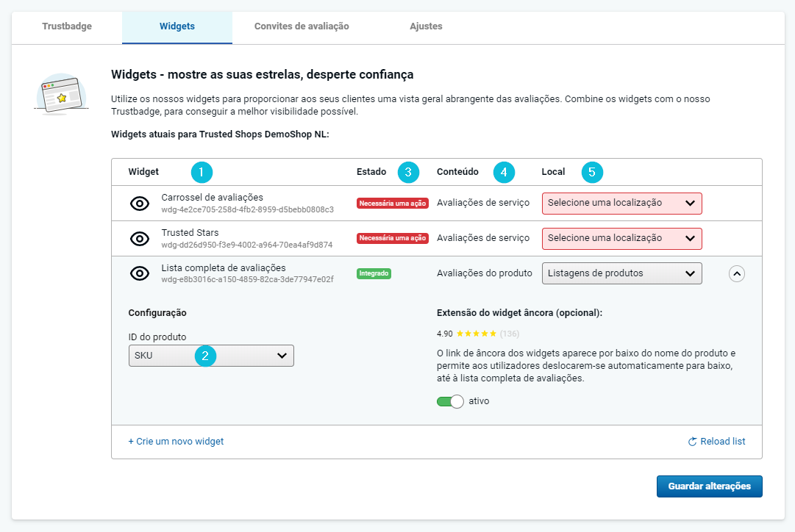Click the Crie um novo widget link
This screenshot has width=795, height=532.
[x=177, y=442]
